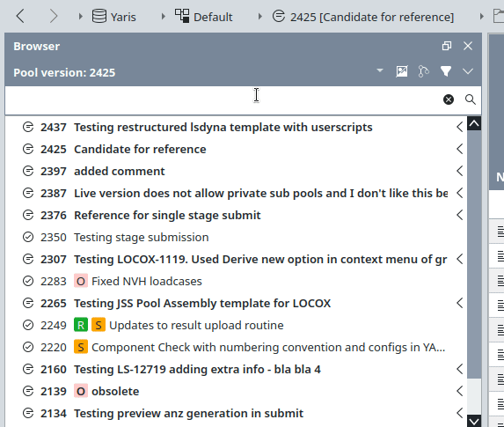Click the magnifying glass search icon

click(x=471, y=99)
